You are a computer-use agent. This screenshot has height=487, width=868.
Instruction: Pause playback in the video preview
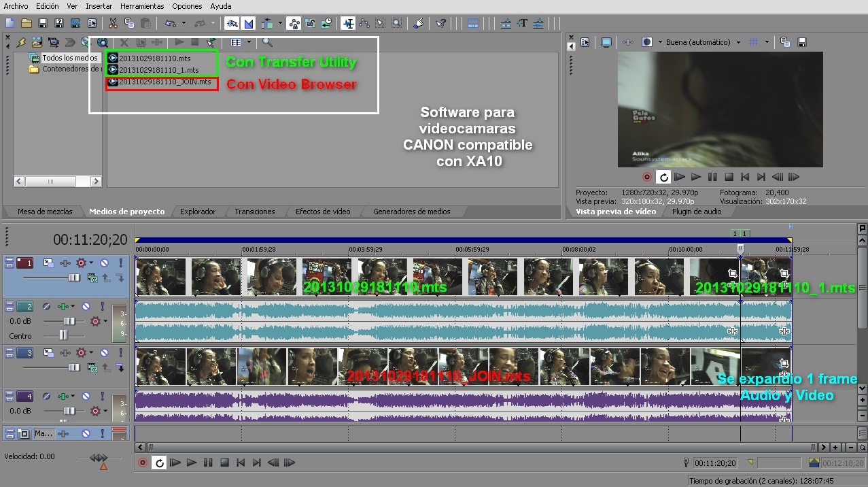point(712,177)
